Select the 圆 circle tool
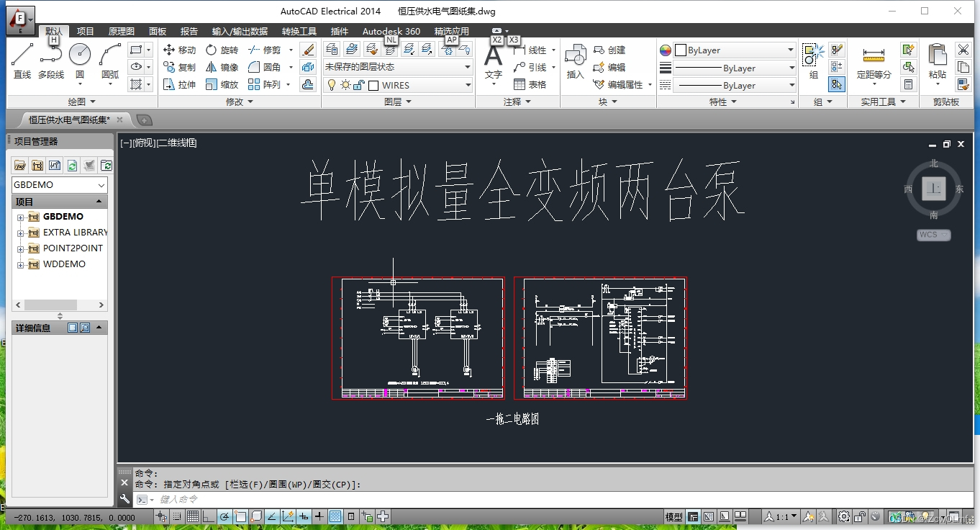Screen dimensions: 980x530 pyautogui.click(x=80, y=60)
